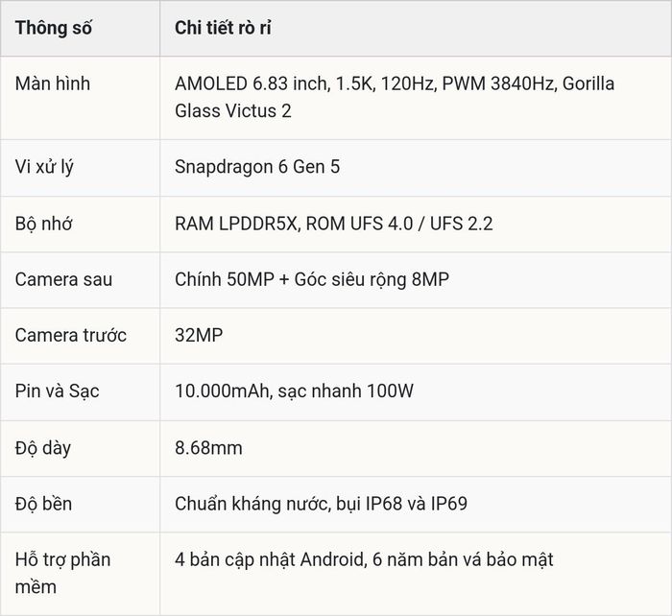Click the '10.000mAh, sạc nhanh 100W' cell
Image resolution: width=672 pixels, height=616 pixels.
click(294, 391)
